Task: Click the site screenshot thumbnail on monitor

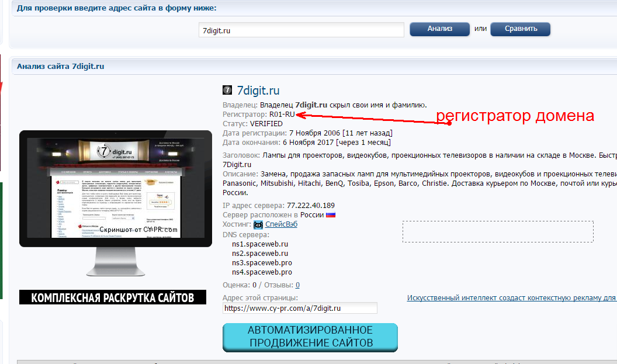Action: click(x=116, y=188)
